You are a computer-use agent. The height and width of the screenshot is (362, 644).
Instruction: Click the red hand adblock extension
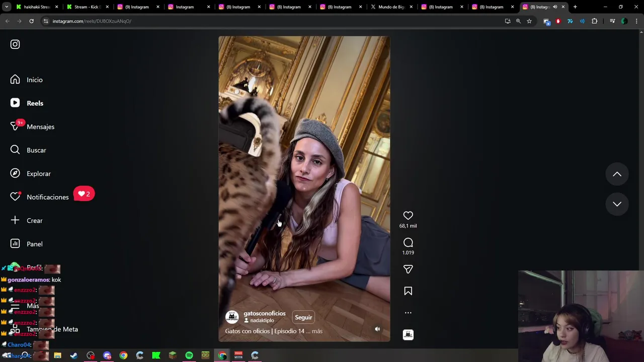558,21
